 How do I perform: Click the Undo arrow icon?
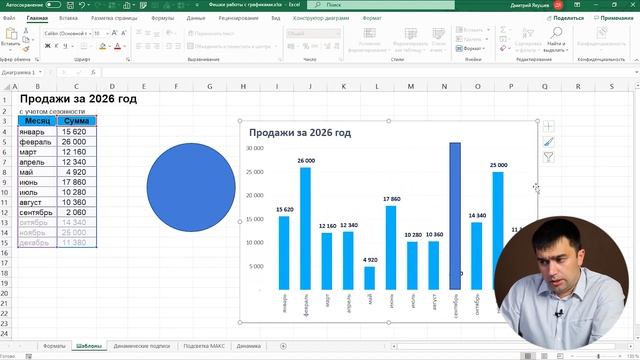[x=82, y=5]
